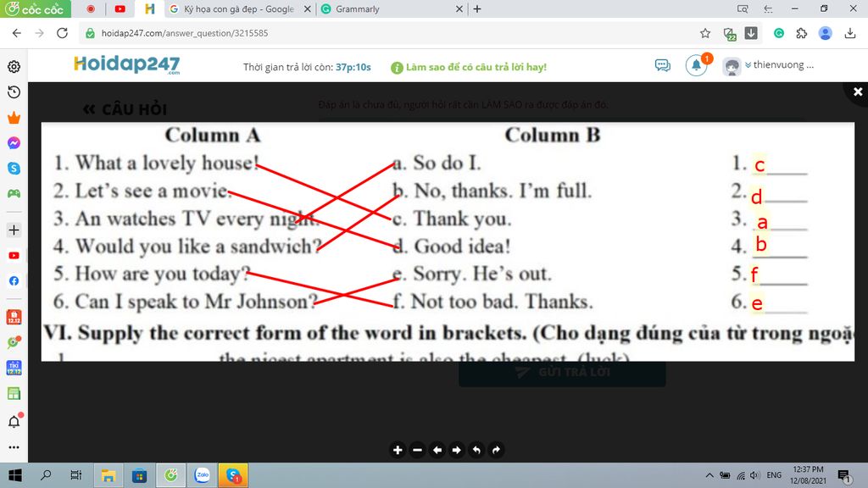Open sidebar settings gear
This screenshot has width=868, height=488.
coord(14,66)
